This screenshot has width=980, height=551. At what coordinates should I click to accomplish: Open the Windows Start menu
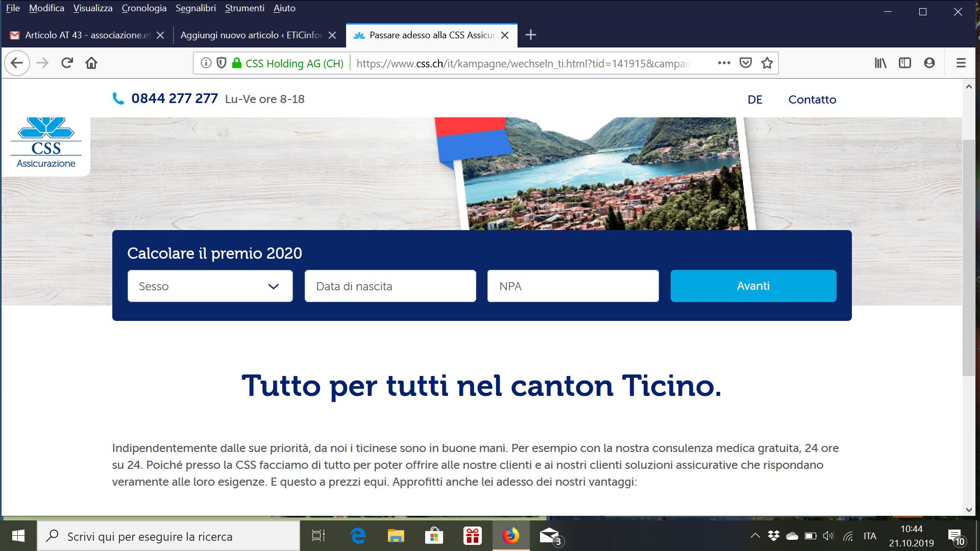(x=18, y=536)
